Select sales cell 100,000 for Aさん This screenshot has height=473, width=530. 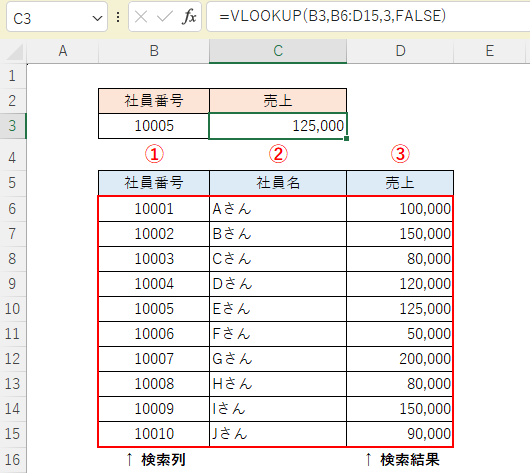coord(400,209)
